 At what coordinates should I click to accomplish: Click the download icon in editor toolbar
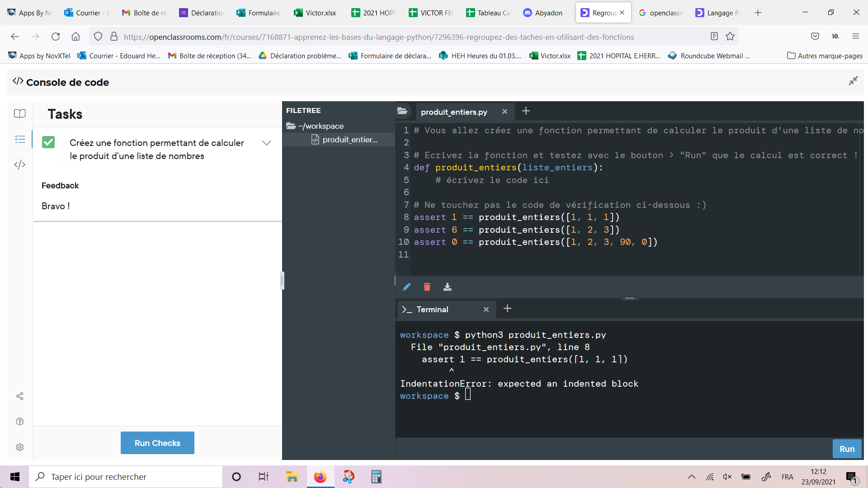[447, 287]
